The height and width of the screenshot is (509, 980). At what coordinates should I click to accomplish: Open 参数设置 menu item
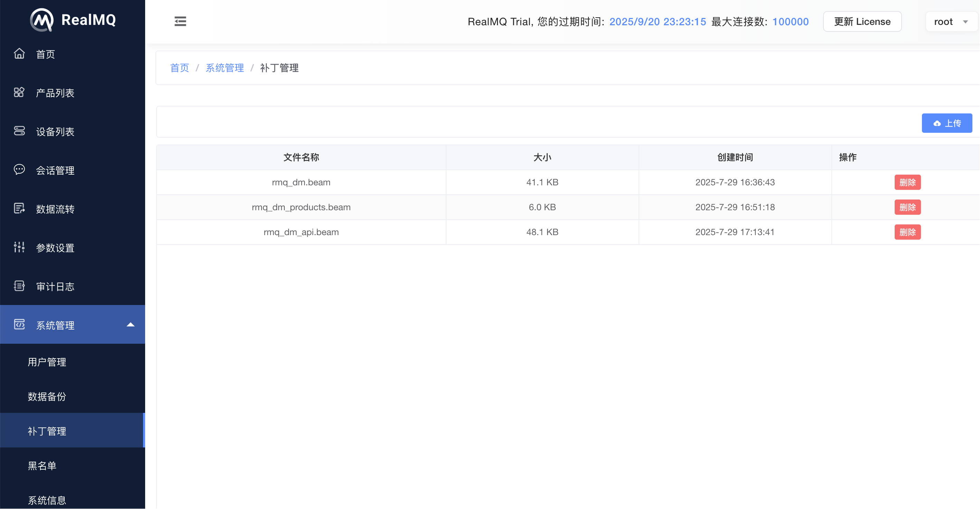point(72,248)
